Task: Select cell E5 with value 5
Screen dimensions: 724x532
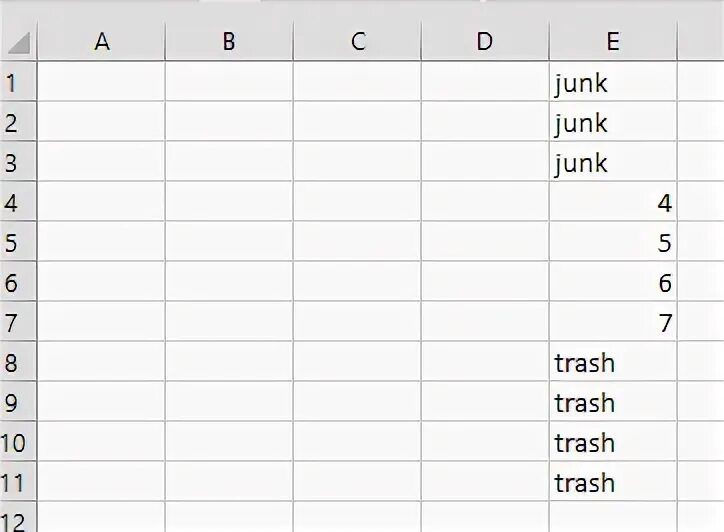Action: tap(612, 243)
